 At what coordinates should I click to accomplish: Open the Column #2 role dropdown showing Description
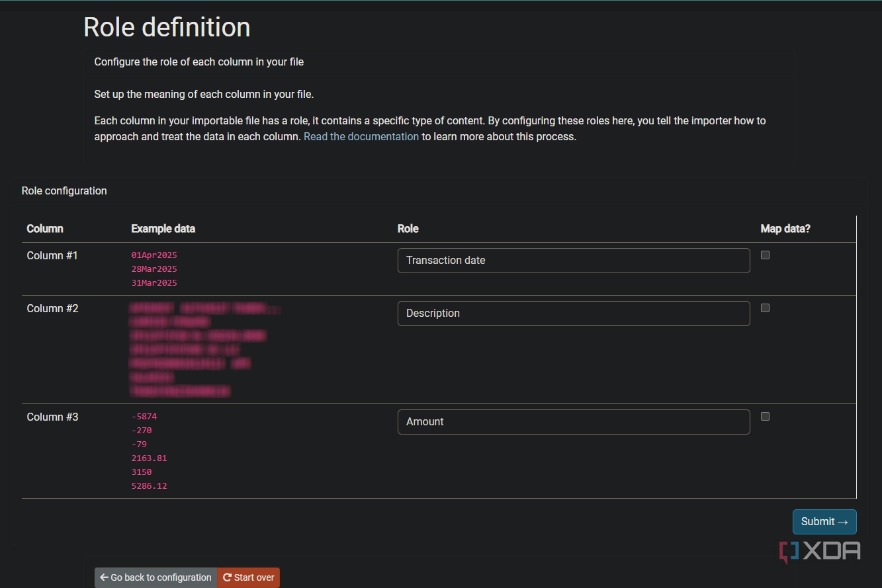[x=574, y=314]
